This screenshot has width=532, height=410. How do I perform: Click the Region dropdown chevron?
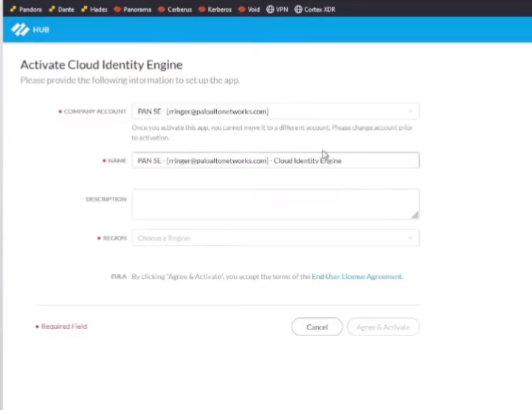pos(410,238)
